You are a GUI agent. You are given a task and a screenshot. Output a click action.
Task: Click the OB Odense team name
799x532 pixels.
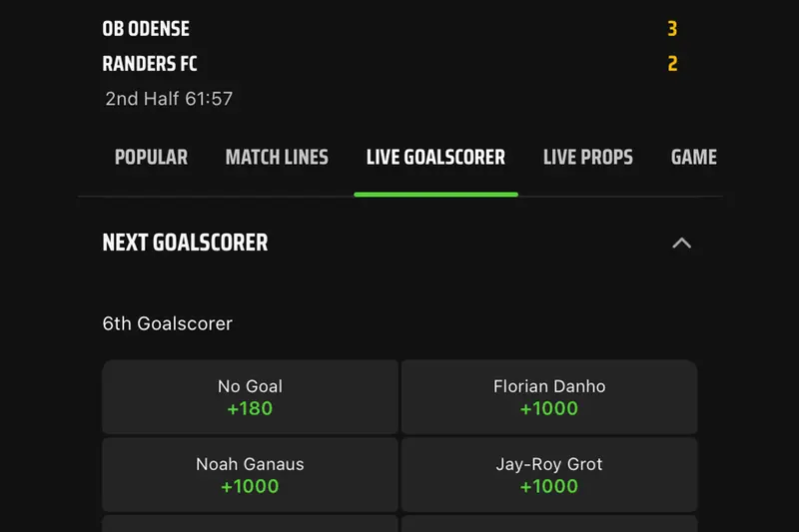point(146,29)
